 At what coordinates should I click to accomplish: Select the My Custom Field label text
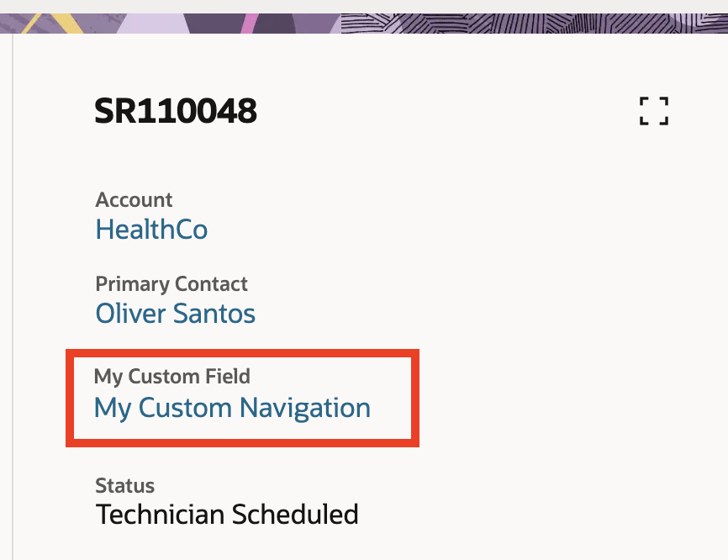(x=172, y=377)
